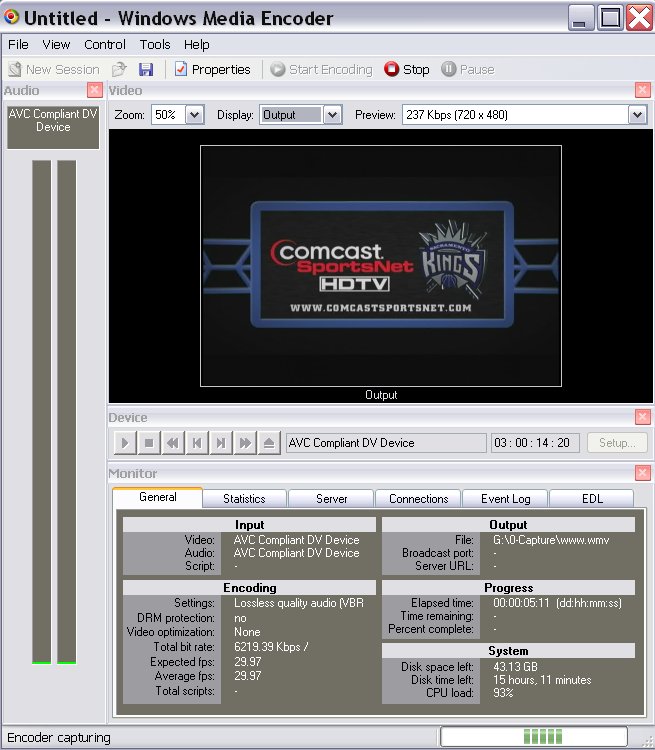The height and width of the screenshot is (750, 655).
Task: Rewind the DV device tape
Action: 173,443
